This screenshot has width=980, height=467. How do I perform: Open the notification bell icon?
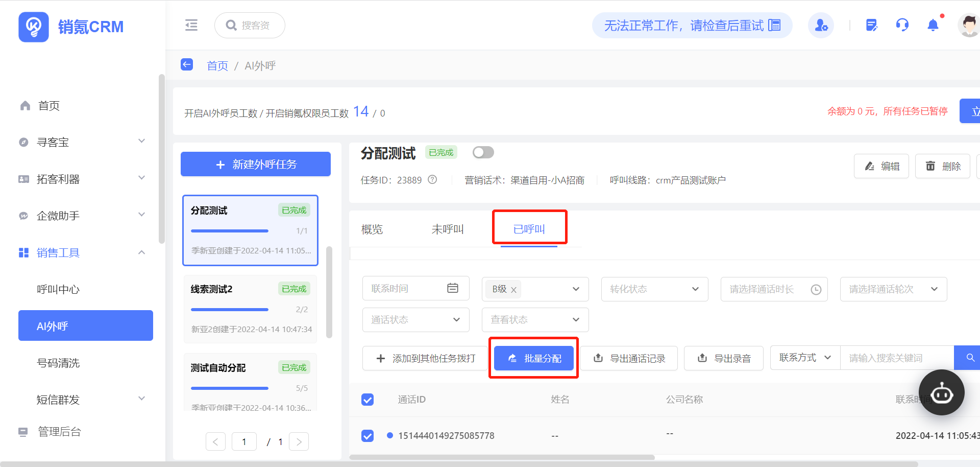point(933,25)
